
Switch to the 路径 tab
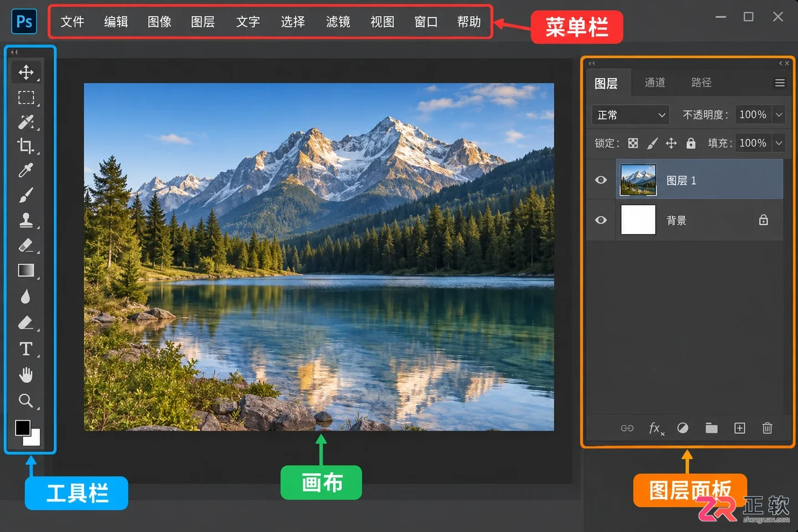702,83
